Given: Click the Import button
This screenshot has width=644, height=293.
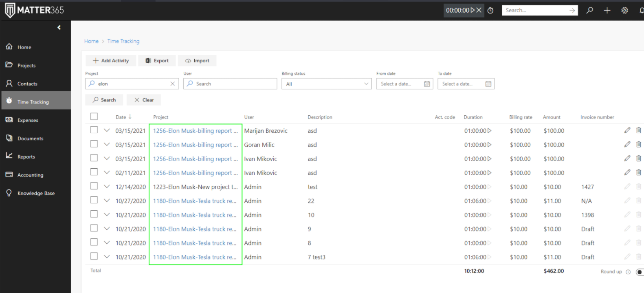Looking at the screenshot, I should (x=197, y=60).
